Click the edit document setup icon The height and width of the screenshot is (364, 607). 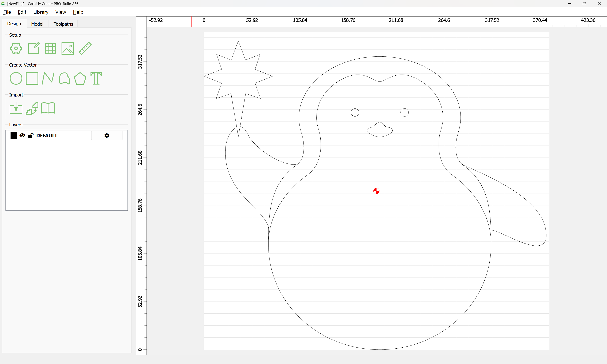click(33, 48)
